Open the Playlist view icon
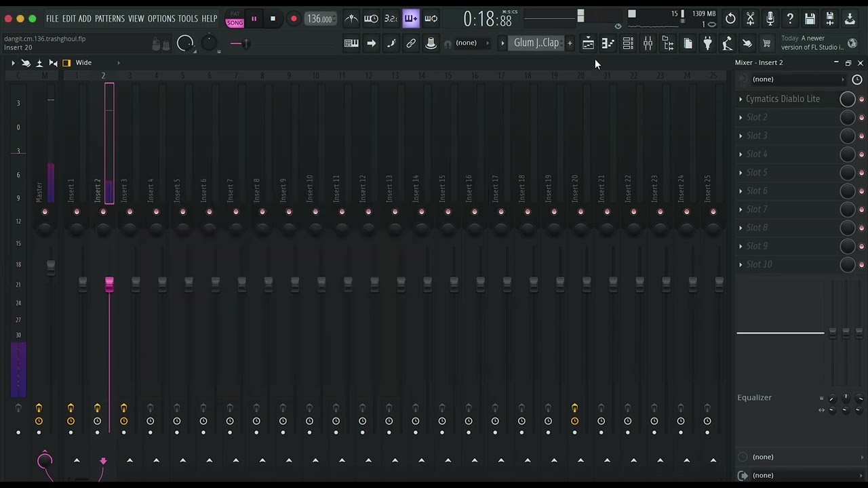Image resolution: width=868 pixels, height=488 pixels. click(588, 43)
